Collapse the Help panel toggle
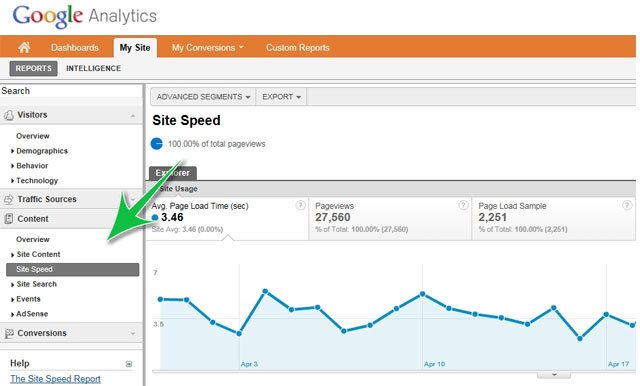 tap(129, 364)
